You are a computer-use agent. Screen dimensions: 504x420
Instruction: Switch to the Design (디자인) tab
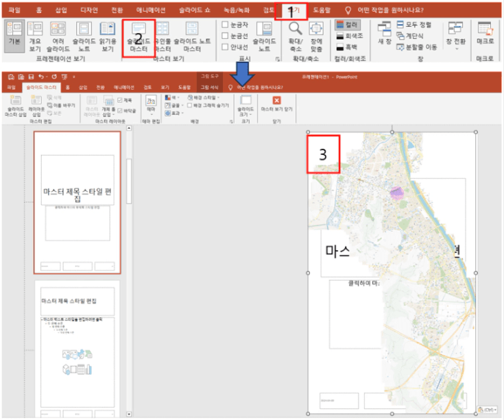[89, 10]
